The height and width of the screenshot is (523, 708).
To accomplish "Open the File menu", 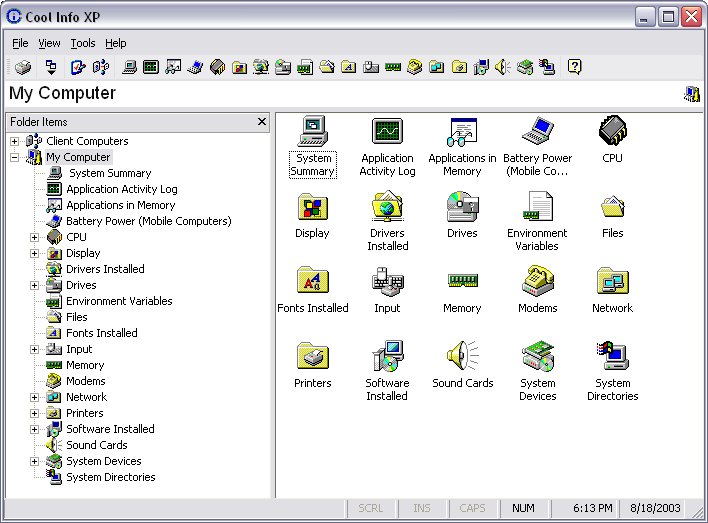I will (x=20, y=43).
